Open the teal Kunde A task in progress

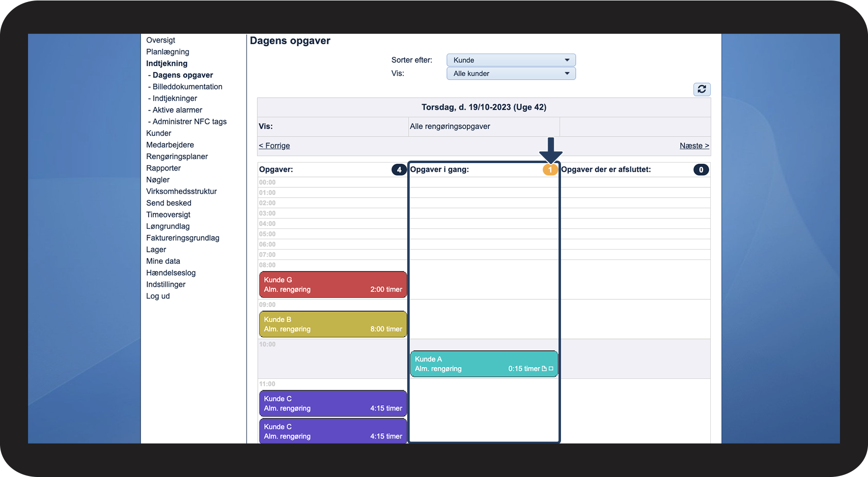tap(484, 364)
